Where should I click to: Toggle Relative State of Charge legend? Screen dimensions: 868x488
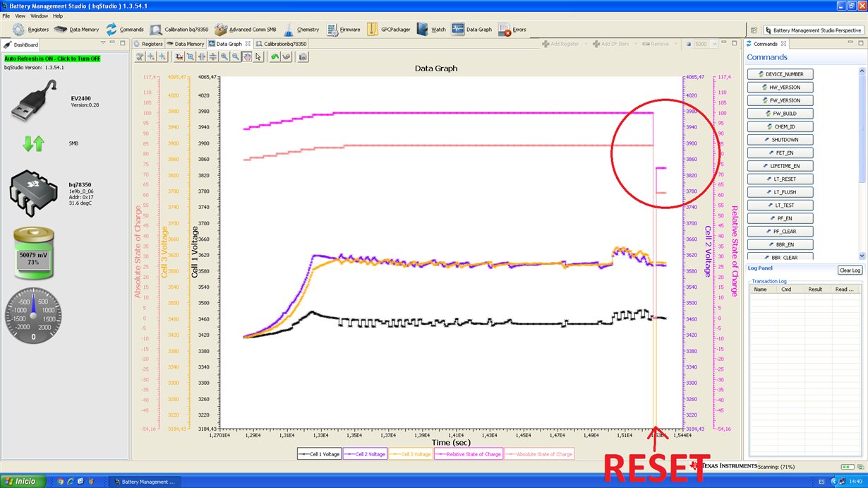pos(468,454)
